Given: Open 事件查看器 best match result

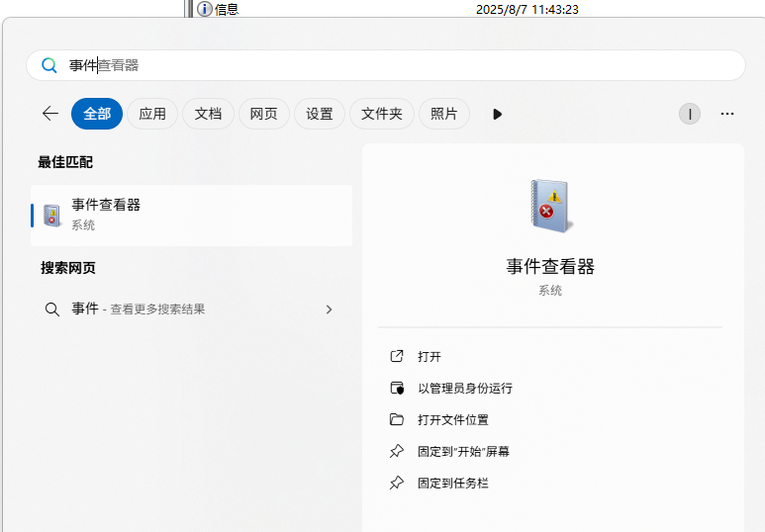Looking at the screenshot, I should coord(191,215).
